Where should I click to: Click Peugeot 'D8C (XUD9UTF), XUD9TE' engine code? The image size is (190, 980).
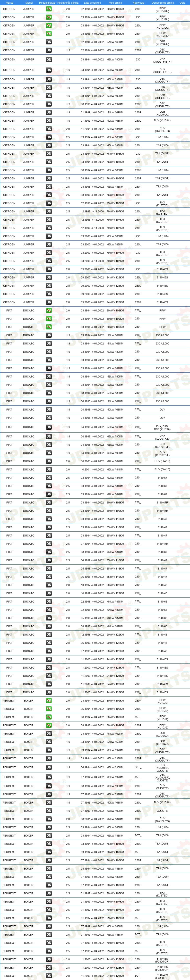(163, 777)
